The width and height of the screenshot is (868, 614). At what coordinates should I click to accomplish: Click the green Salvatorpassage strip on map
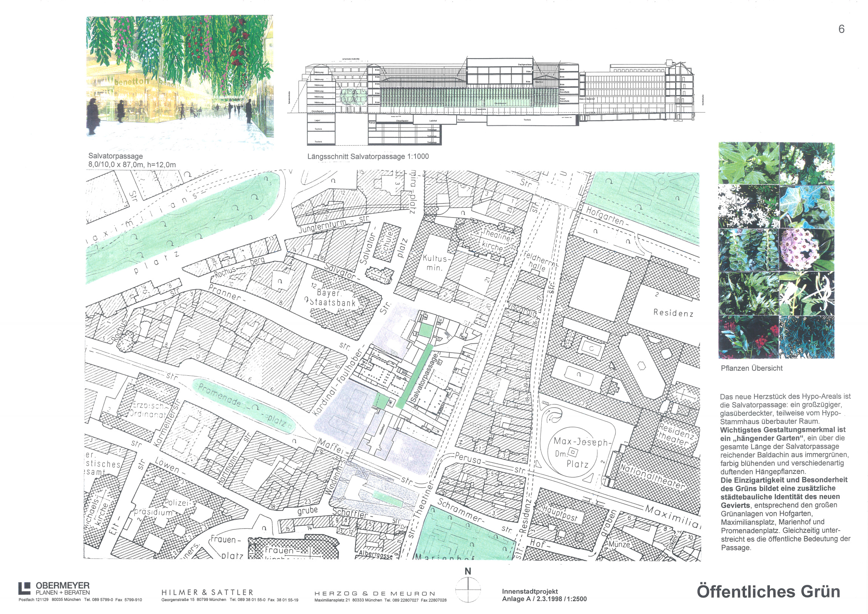[x=415, y=376]
